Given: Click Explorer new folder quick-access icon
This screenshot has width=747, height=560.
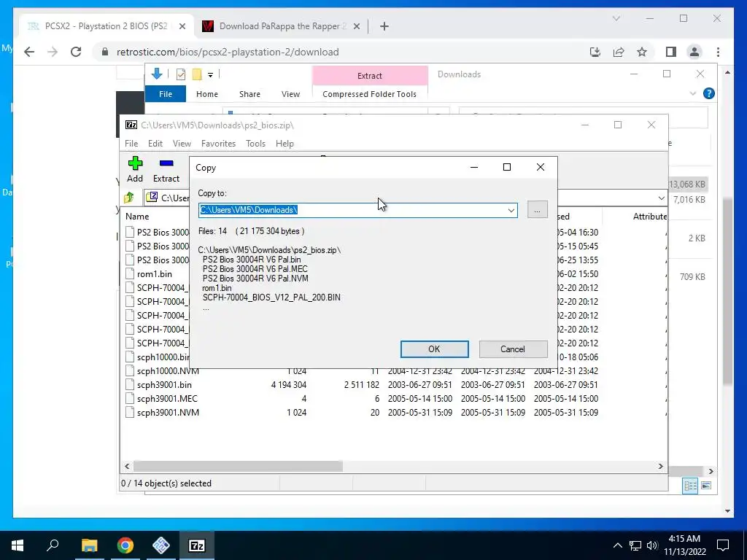Looking at the screenshot, I should coord(197,74).
